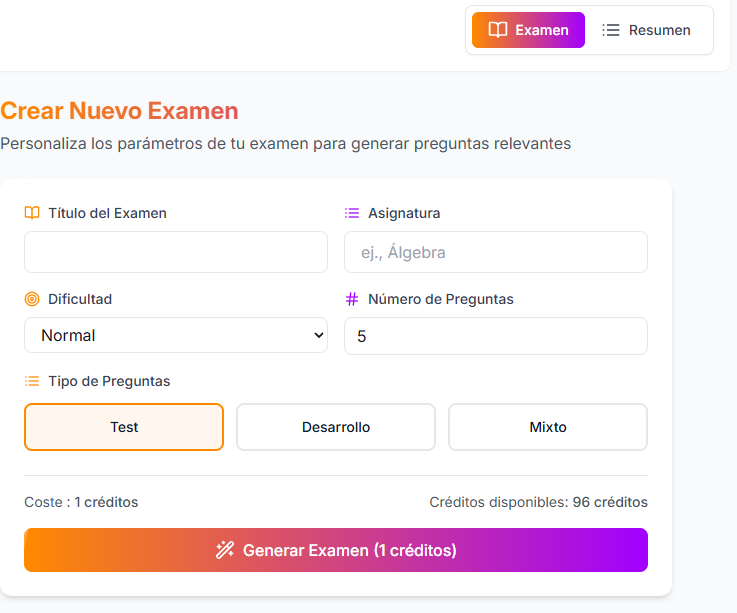Click the book icon next to Título del Examen

[32, 213]
